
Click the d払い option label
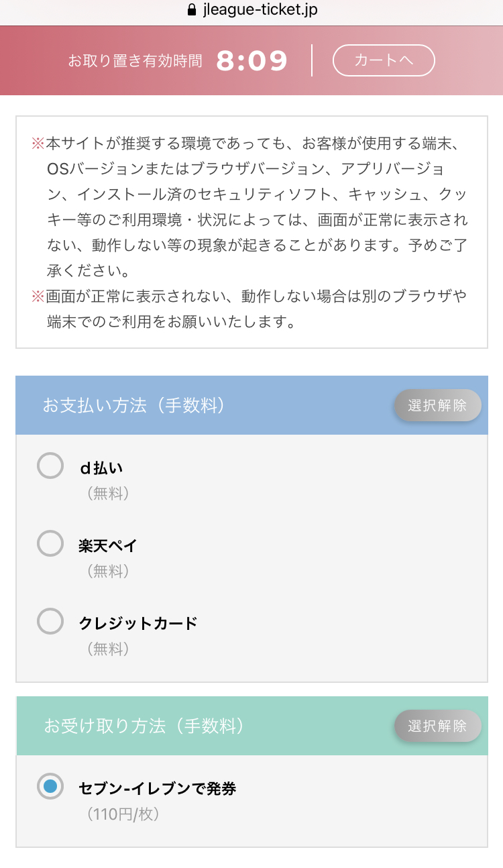pyautogui.click(x=101, y=468)
